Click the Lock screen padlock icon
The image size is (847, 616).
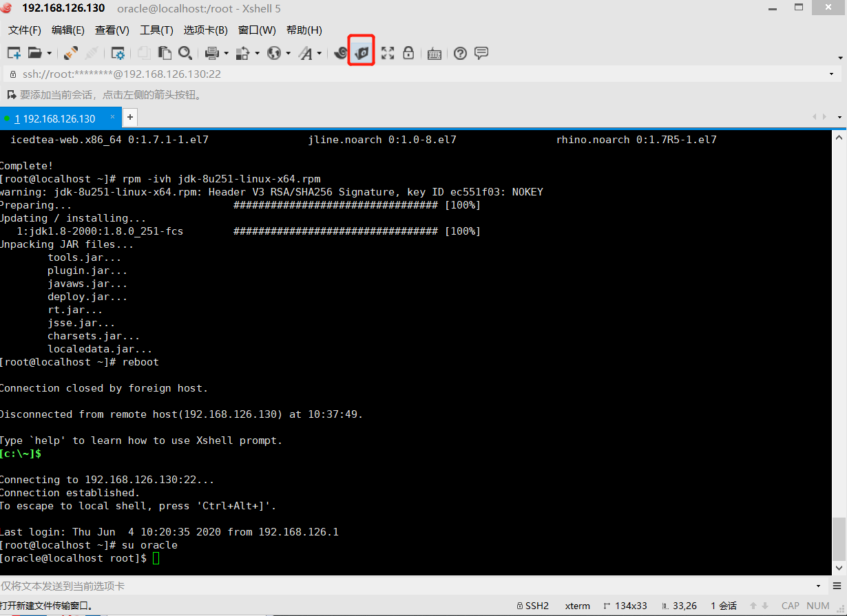click(x=408, y=53)
